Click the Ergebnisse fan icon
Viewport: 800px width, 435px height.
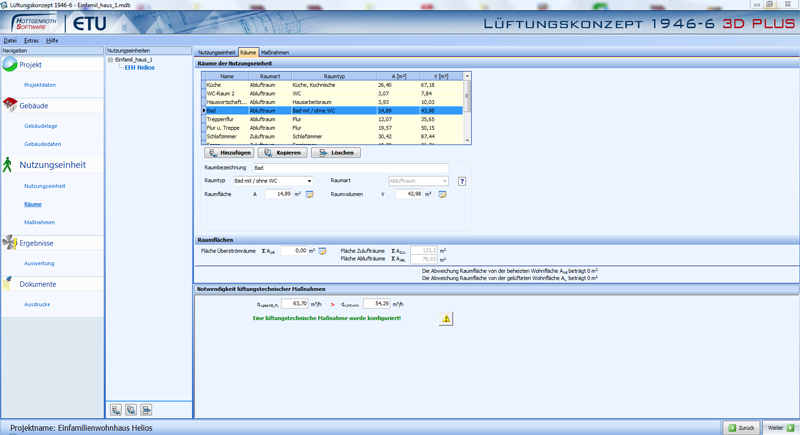point(9,242)
